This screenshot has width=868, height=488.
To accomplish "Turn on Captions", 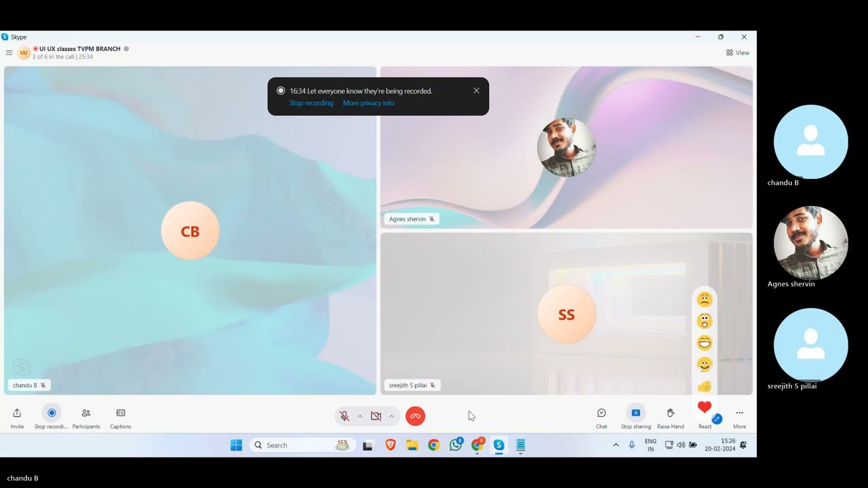I will [x=121, y=418].
